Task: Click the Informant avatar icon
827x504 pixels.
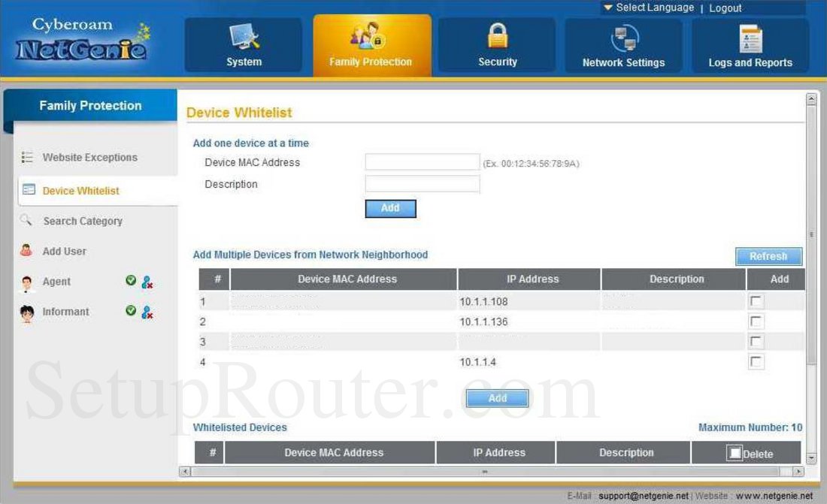Action: pyautogui.click(x=27, y=313)
